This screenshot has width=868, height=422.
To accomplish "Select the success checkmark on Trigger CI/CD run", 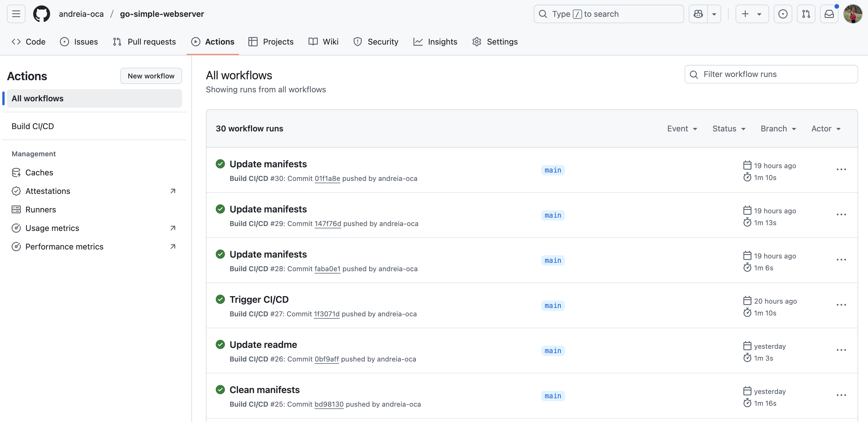I will (x=220, y=299).
